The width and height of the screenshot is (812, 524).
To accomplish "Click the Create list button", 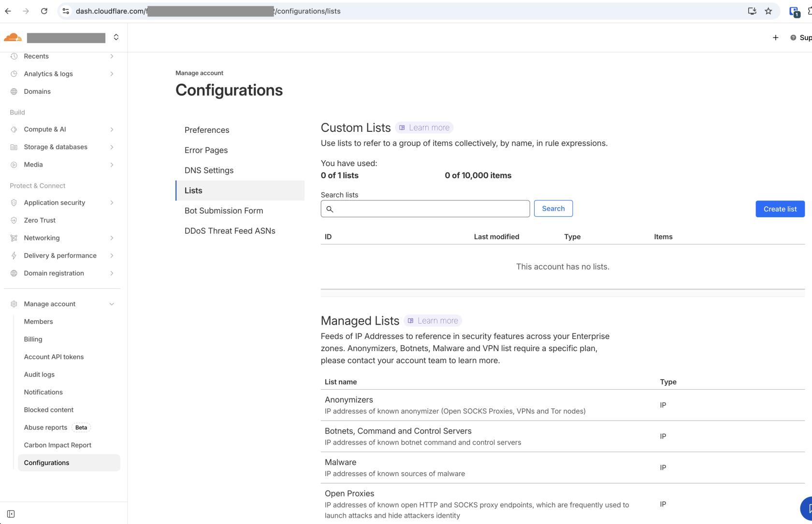I will click(x=780, y=209).
